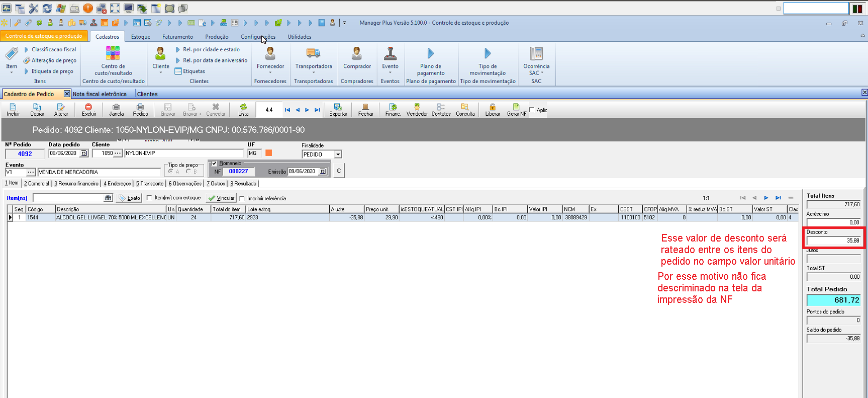Expand the Finalidade dropdown
868x398 pixels.
338,154
